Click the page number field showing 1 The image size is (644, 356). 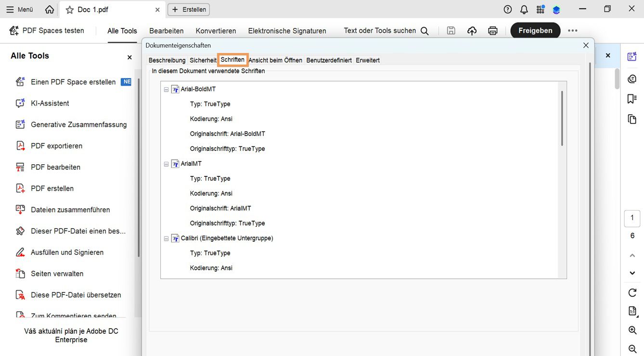pyautogui.click(x=632, y=218)
